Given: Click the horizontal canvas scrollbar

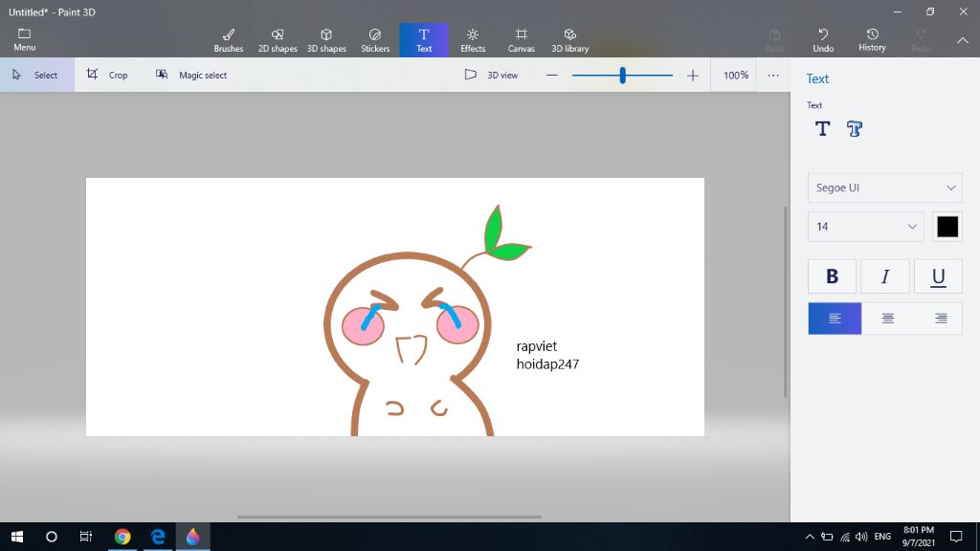Looking at the screenshot, I should 390,518.
